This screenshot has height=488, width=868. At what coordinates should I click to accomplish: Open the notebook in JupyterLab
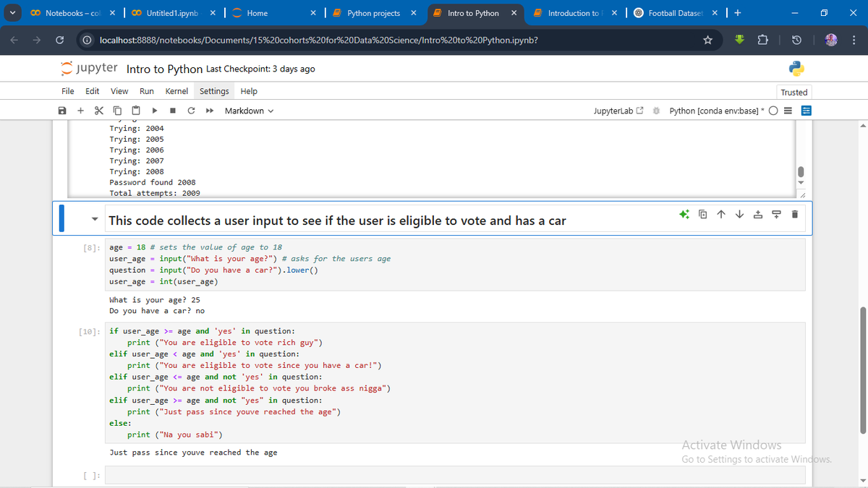point(618,111)
